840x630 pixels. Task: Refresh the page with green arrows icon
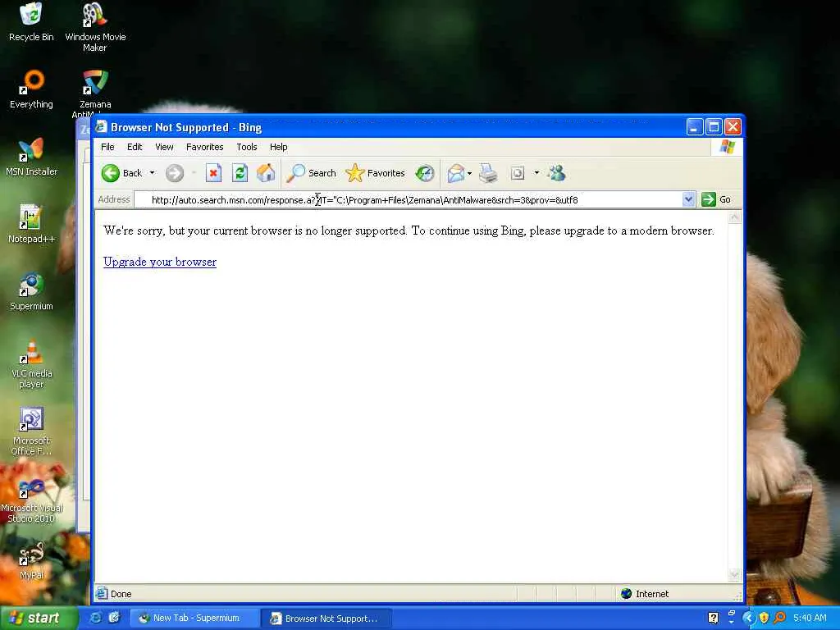pos(240,173)
